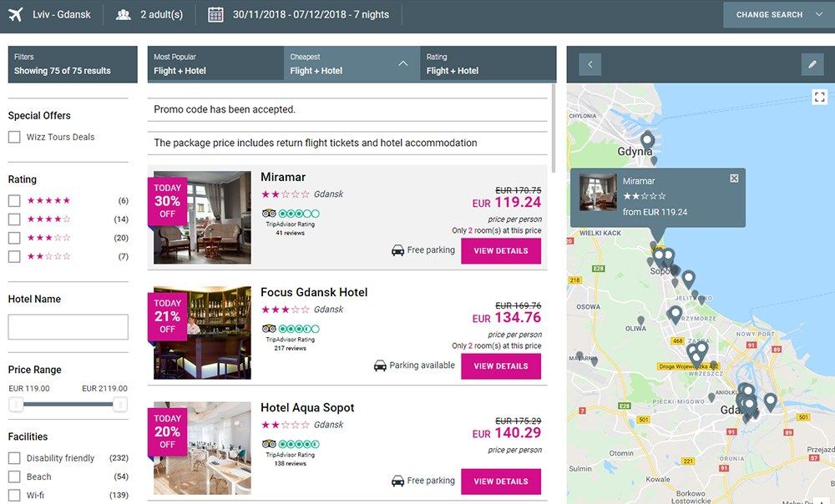Close the Miramar map popup
Image resolution: width=835 pixels, height=504 pixels.
[734, 179]
